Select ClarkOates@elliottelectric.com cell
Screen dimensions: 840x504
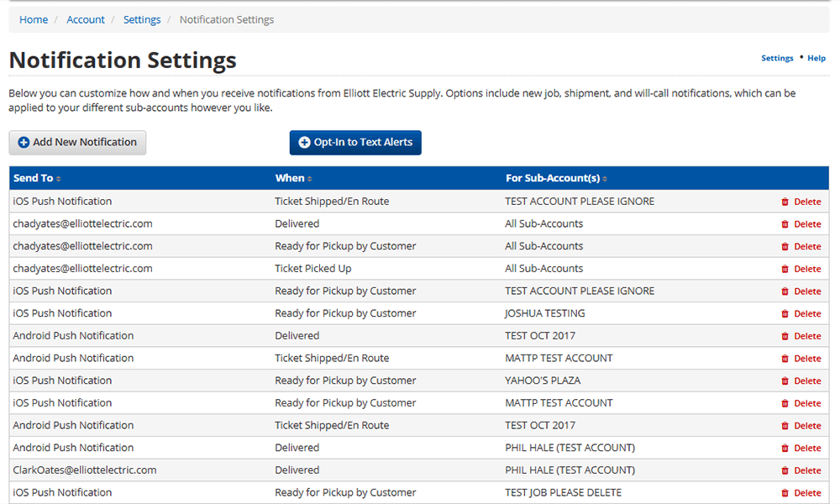[85, 470]
